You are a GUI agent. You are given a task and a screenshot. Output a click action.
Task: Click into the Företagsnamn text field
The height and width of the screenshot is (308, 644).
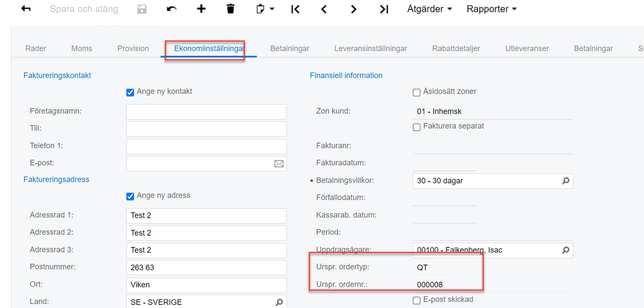coord(206,111)
